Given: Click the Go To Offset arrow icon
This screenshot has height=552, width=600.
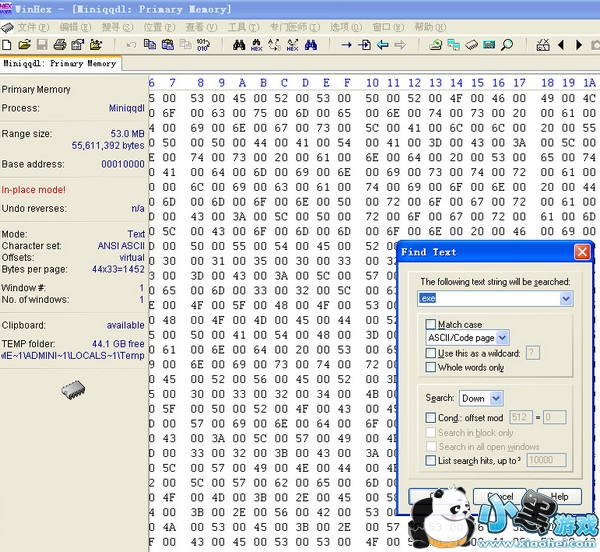Looking at the screenshot, I should coord(346,45).
